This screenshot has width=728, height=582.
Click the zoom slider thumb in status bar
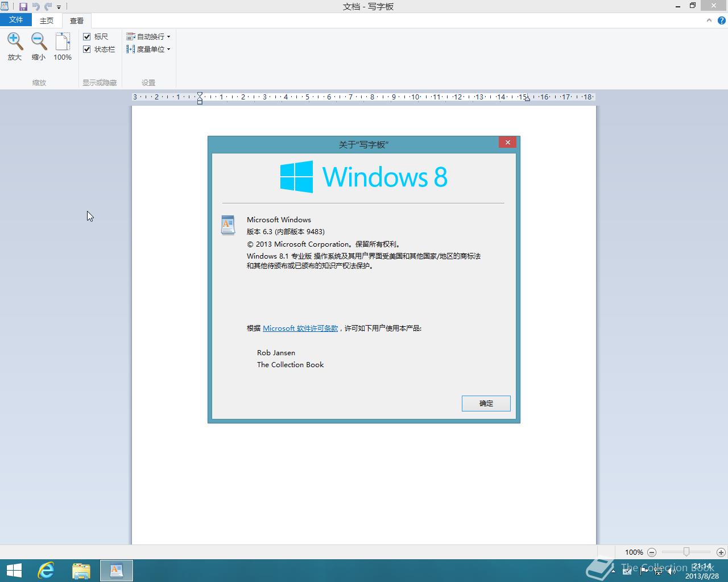tap(686, 552)
